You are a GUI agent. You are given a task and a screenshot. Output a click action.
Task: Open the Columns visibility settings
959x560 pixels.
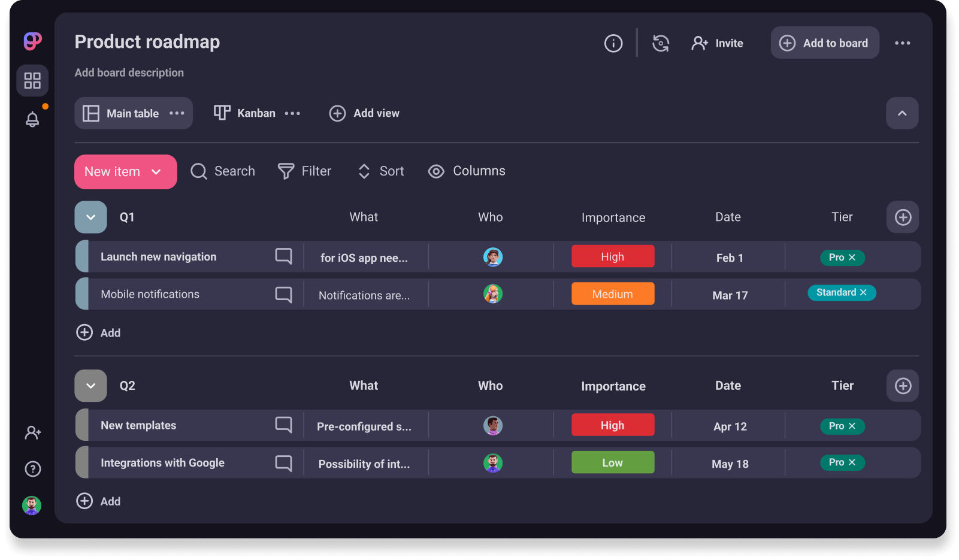467,171
